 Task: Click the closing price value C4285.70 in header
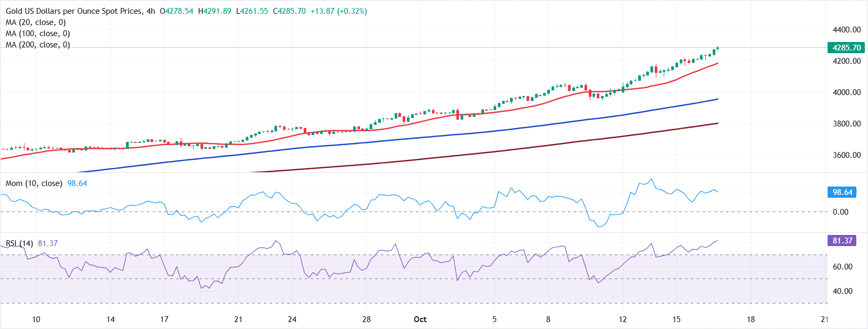[289, 11]
